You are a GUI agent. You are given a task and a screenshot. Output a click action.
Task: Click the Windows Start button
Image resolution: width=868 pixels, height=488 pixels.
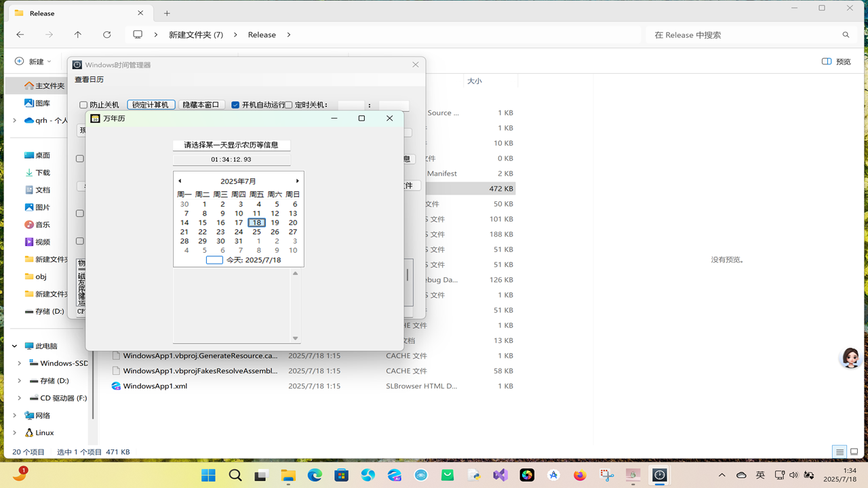(208, 475)
